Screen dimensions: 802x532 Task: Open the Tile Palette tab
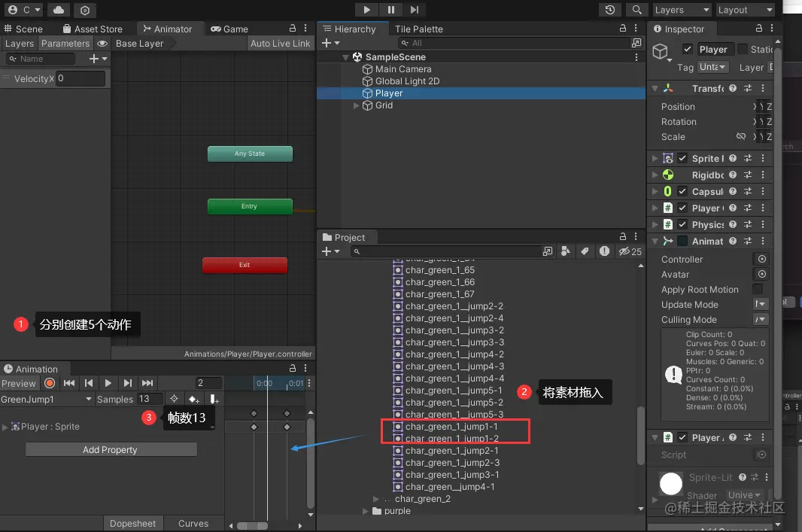tap(418, 29)
